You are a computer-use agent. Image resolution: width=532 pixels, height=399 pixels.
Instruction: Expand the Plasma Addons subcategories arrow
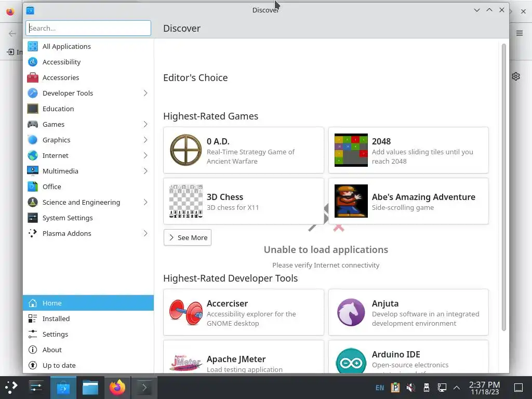145,233
